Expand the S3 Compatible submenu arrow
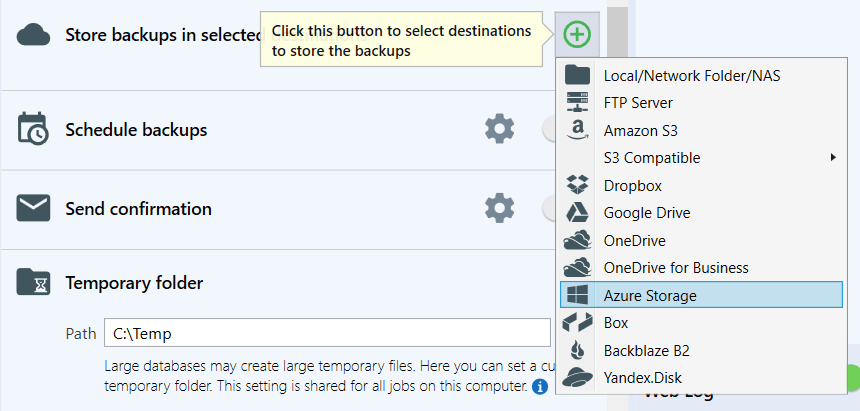Viewport: 860px width, 411px height. [833, 157]
